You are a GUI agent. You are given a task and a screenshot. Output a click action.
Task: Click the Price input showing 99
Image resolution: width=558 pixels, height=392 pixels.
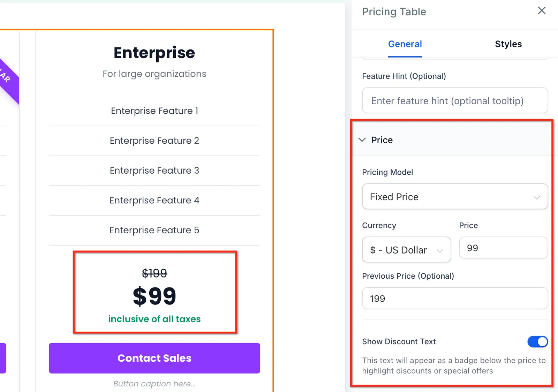coord(503,248)
